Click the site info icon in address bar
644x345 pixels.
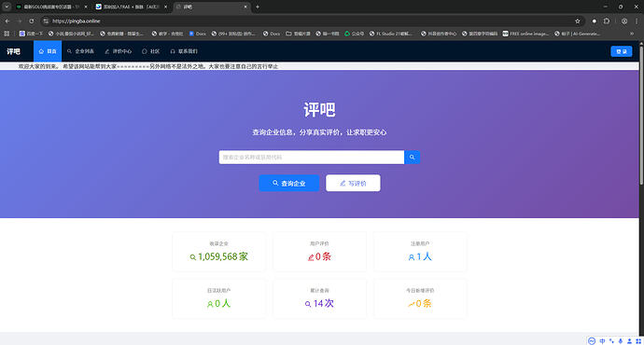click(46, 21)
